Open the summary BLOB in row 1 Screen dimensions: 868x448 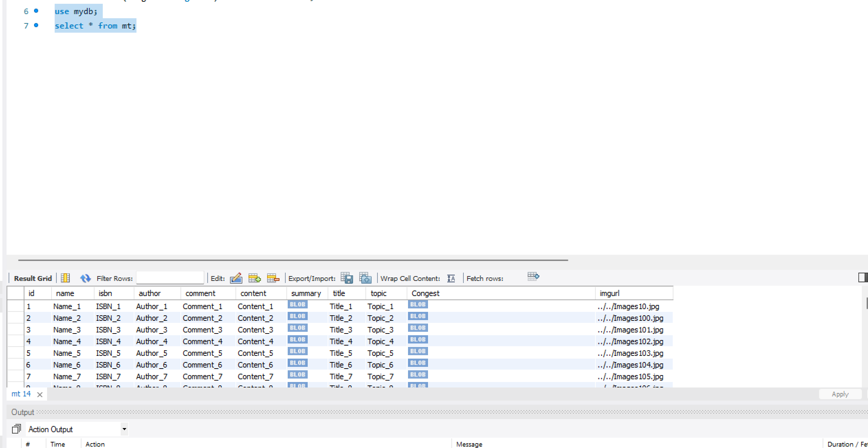[x=297, y=304]
